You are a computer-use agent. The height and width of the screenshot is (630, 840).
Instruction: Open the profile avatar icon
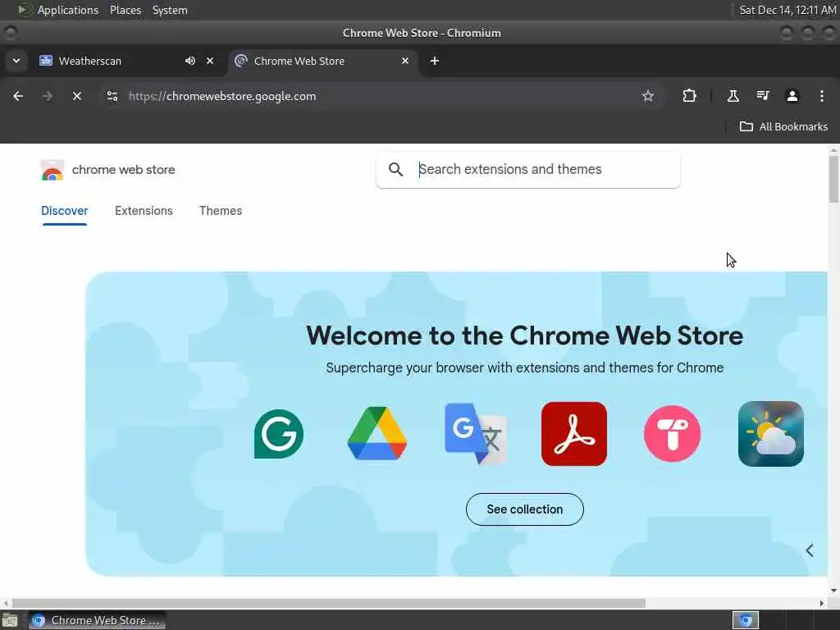(792, 96)
